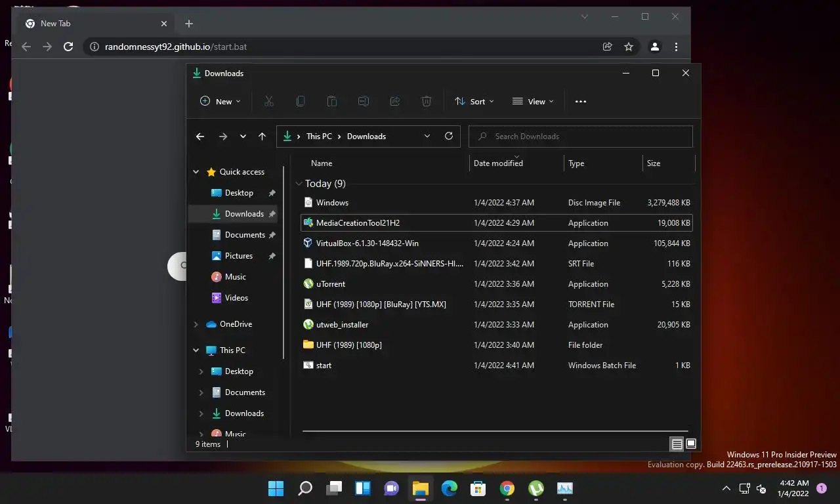Go up one folder level
840x504 pixels.
[x=262, y=136]
